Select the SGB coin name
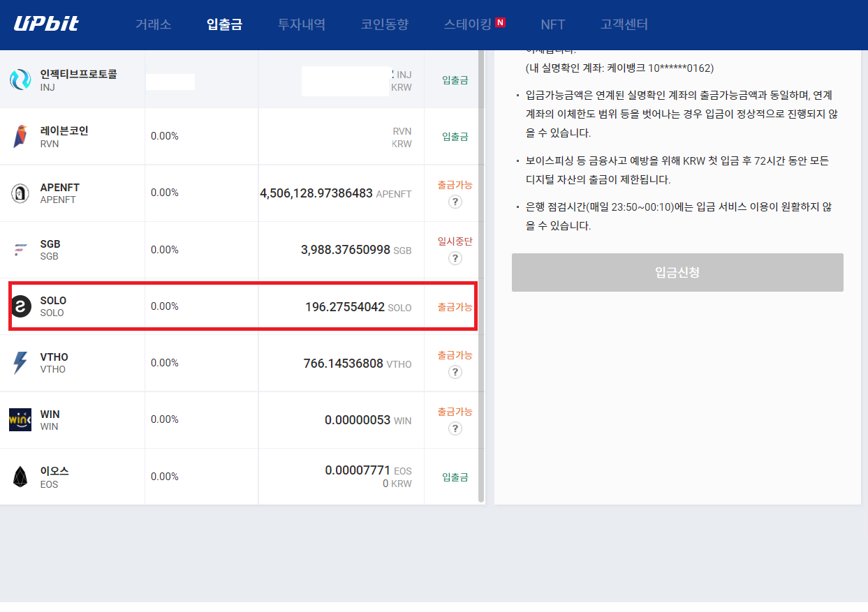This screenshot has width=868, height=612. (x=50, y=244)
